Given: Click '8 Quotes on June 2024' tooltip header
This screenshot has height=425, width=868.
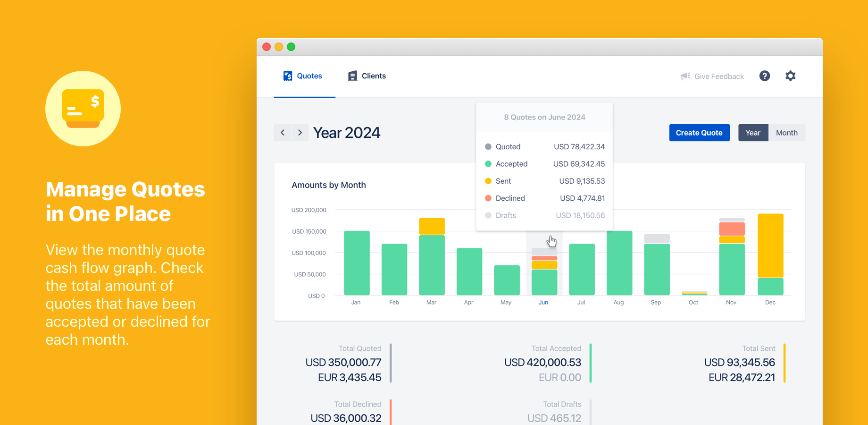Looking at the screenshot, I should (x=544, y=117).
